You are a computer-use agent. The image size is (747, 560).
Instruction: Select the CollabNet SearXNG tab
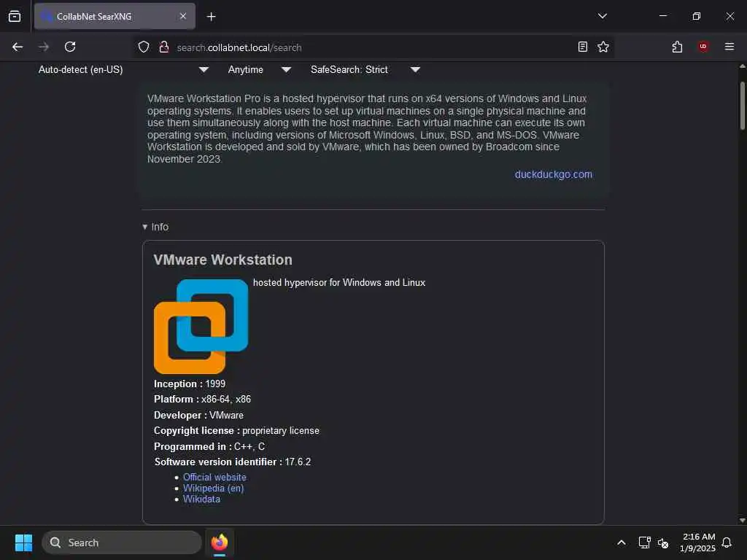coord(115,16)
